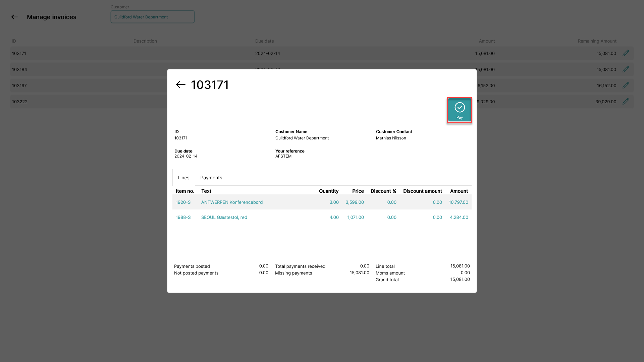Click the Item no. column header
Image resolution: width=644 pixels, height=362 pixels.
tap(185, 191)
